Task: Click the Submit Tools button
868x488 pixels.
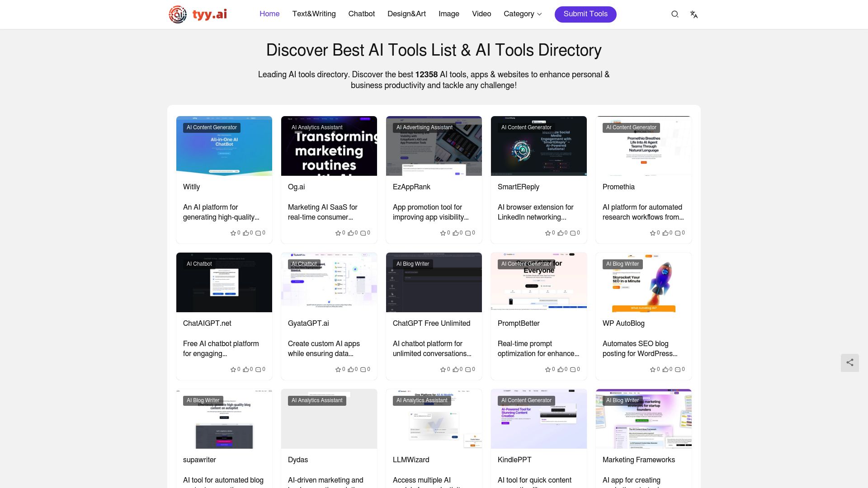Action: (585, 14)
